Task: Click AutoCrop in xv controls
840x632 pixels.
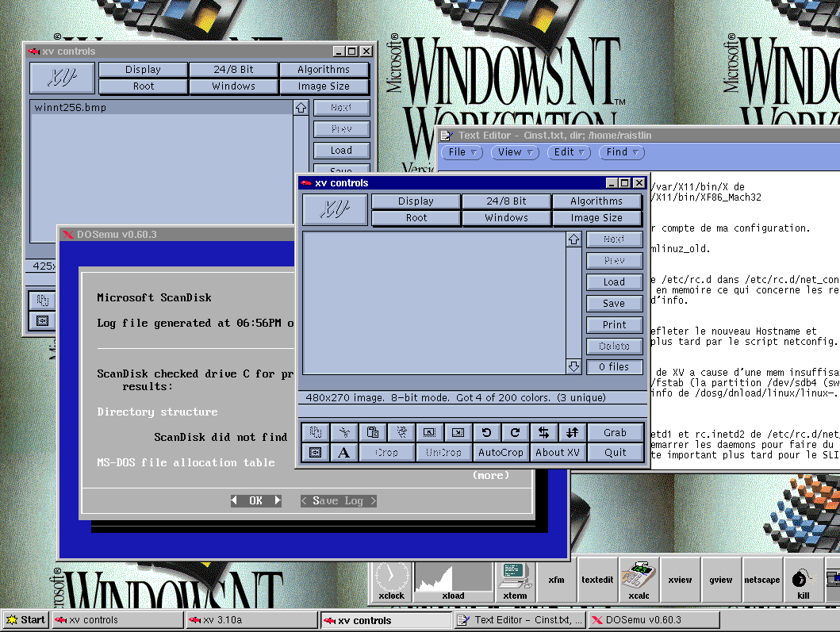Action: coord(501,453)
